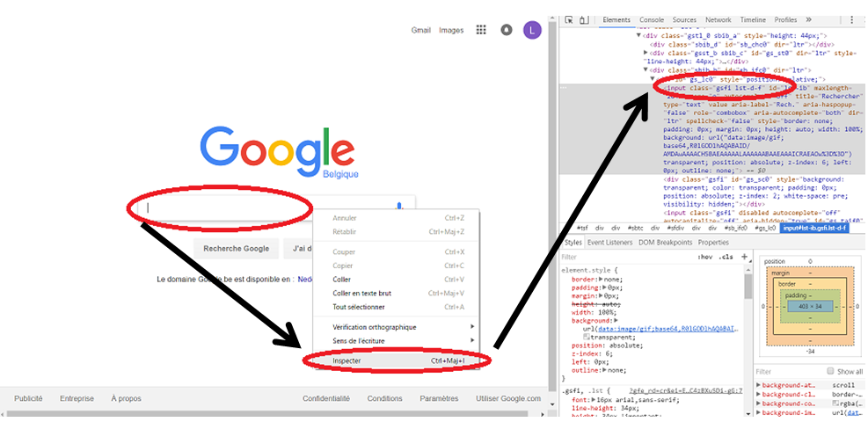
Task: Expand computed background-co… property row
Action: (x=759, y=404)
